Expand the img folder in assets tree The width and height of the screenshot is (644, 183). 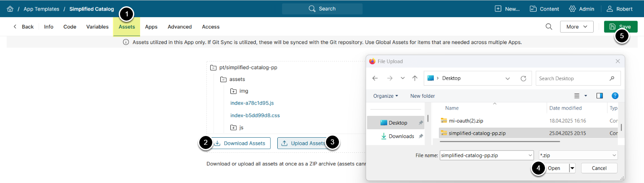tap(234, 91)
